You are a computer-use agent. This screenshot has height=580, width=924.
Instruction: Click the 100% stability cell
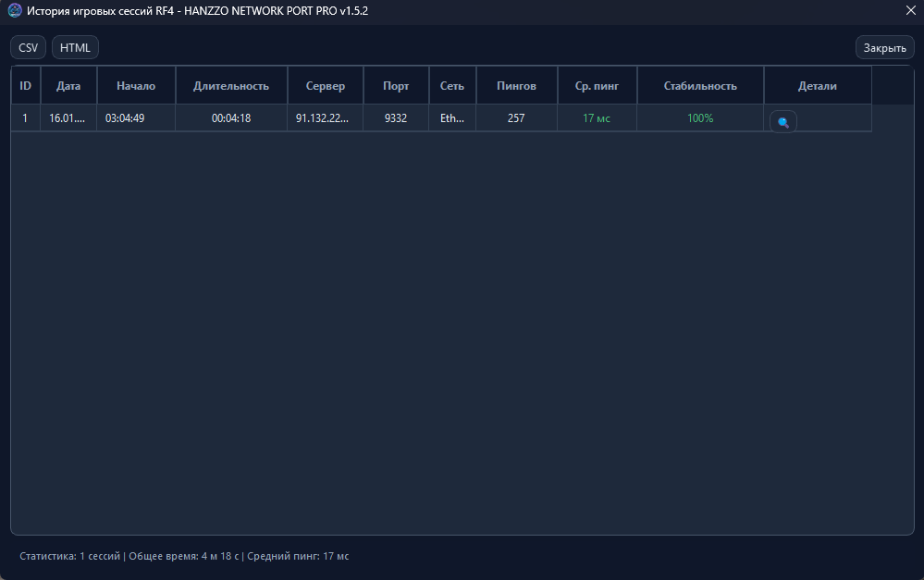coord(700,118)
